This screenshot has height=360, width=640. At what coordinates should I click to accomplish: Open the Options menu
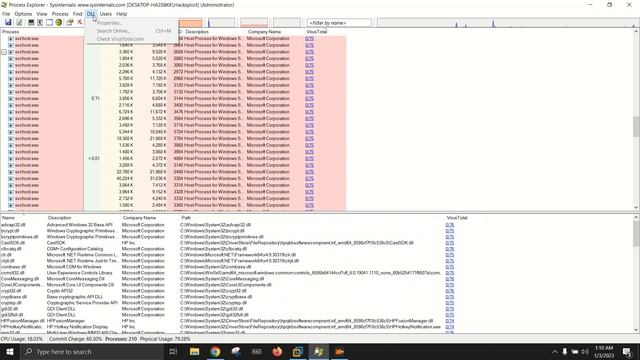pos(23,14)
